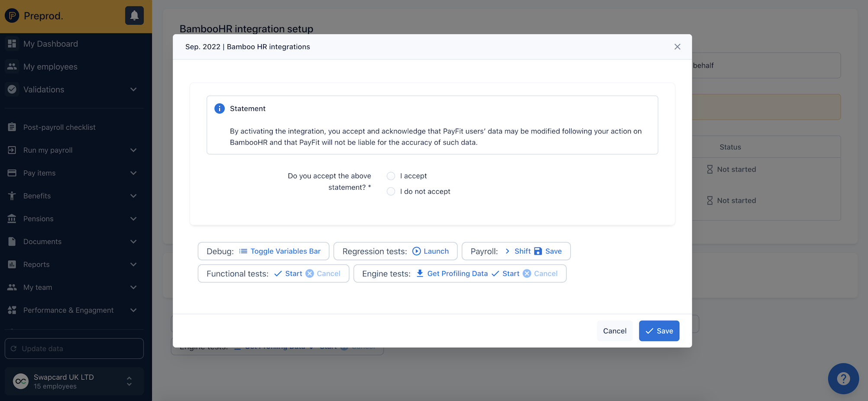Expand the Documents chevron
The width and height of the screenshot is (868, 401).
point(133,242)
